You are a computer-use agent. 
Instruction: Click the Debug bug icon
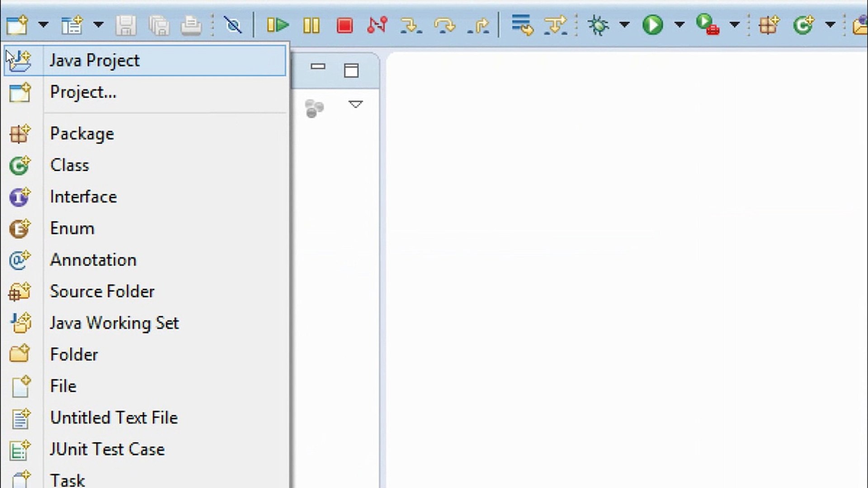coord(598,25)
